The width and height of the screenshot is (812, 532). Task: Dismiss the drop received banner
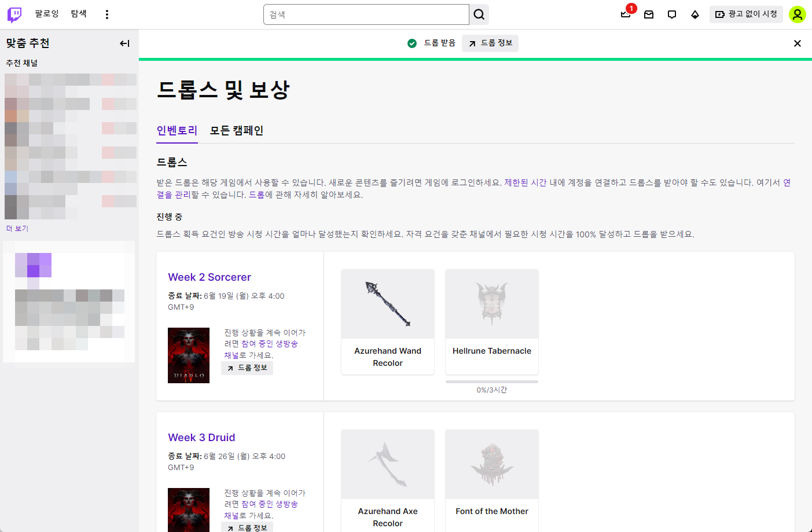tap(798, 43)
